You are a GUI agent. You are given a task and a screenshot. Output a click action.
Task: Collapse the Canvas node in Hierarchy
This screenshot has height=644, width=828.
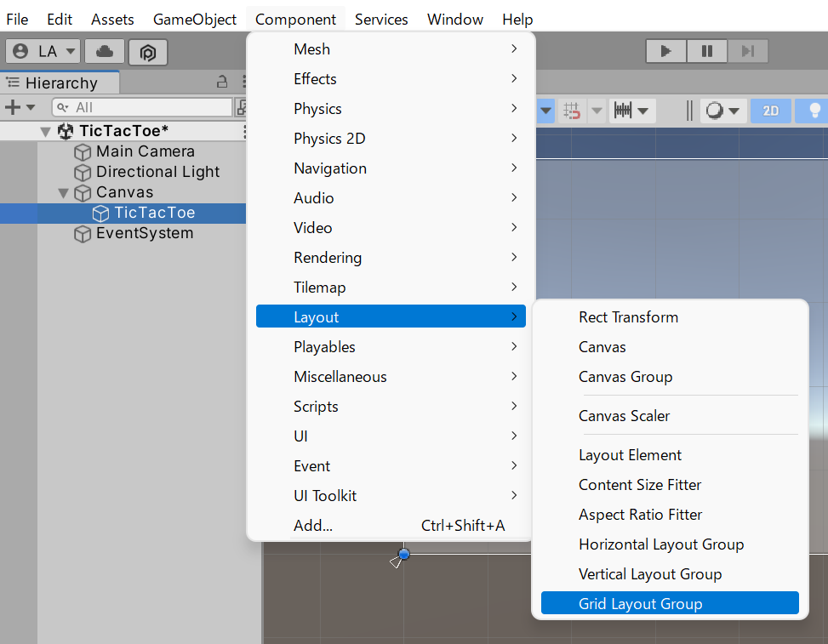pyautogui.click(x=63, y=193)
